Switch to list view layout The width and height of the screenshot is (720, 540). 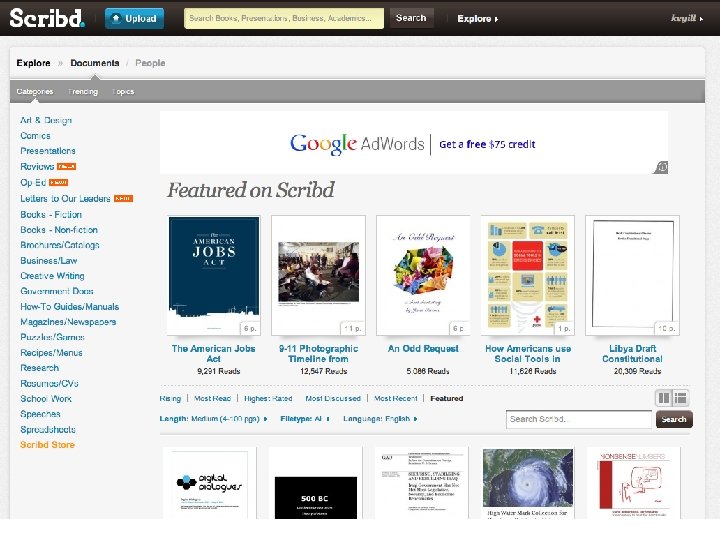click(681, 398)
